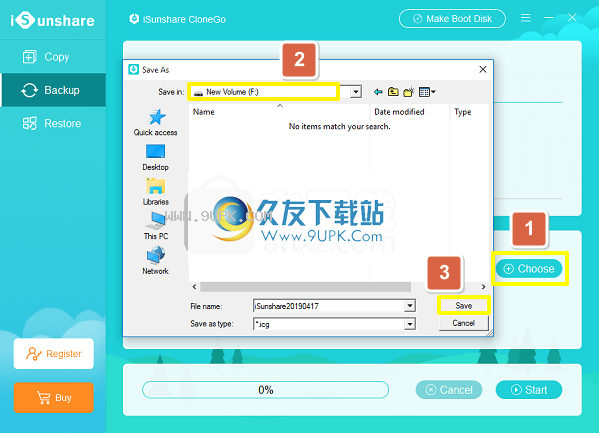Go up one folder level
This screenshot has width=602, height=438.
(393, 92)
